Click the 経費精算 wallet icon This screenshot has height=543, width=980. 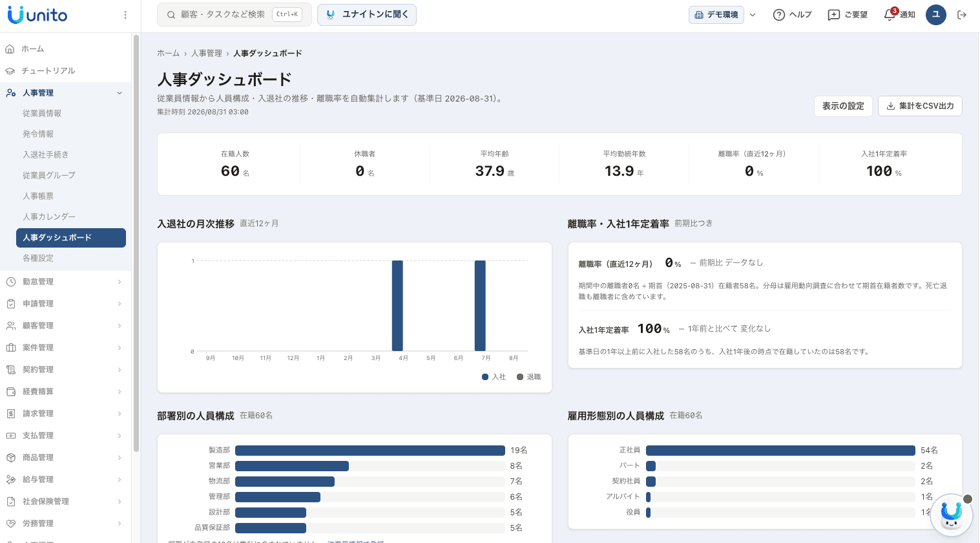click(10, 392)
